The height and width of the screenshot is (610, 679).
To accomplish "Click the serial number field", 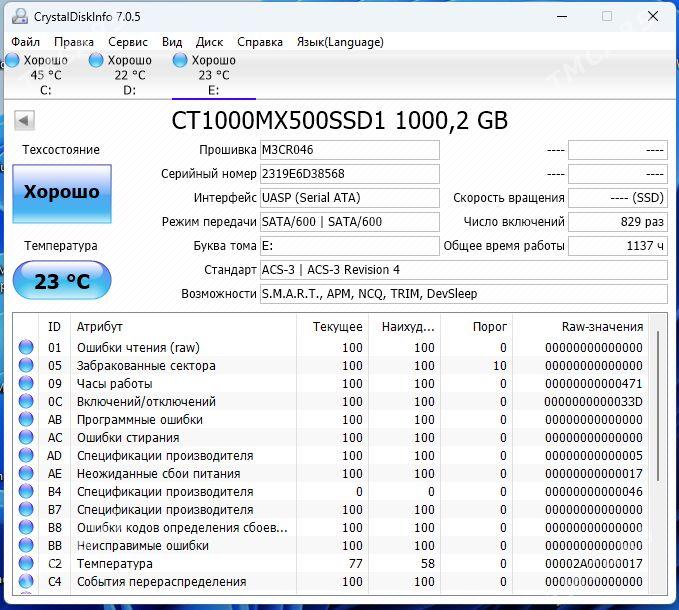I will [349, 174].
